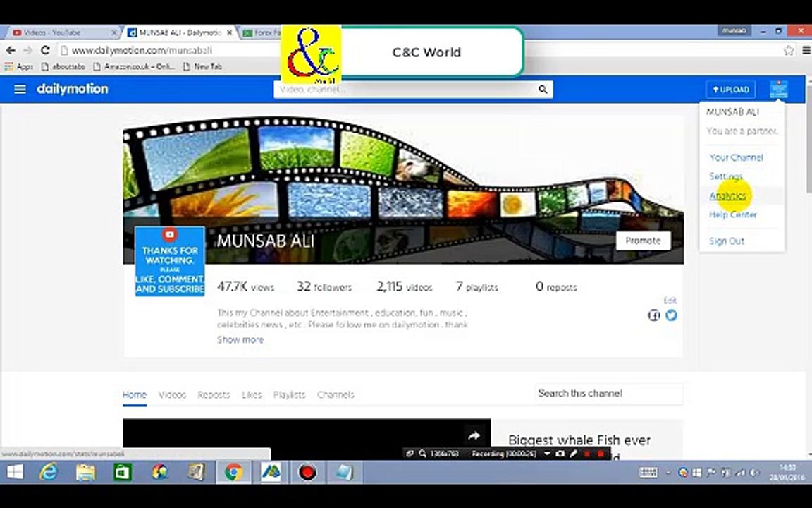812x508 pixels.
Task: Click the 47.7K views count
Action: pyautogui.click(x=245, y=286)
